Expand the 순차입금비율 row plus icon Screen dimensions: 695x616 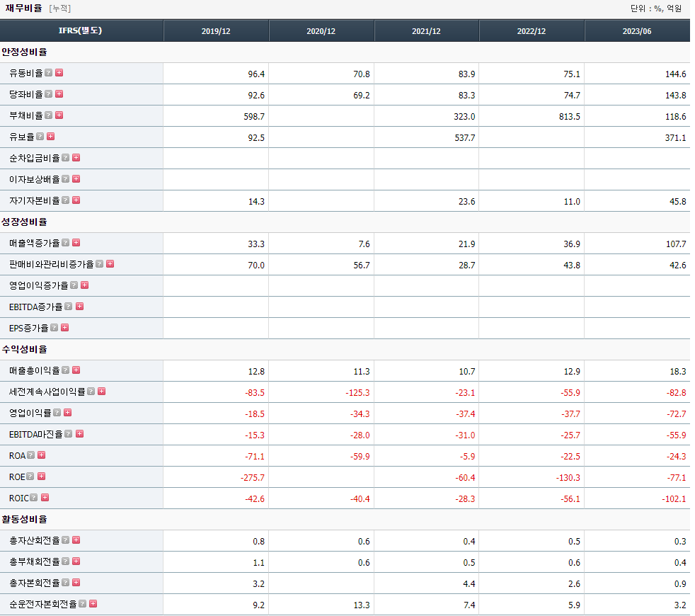point(76,158)
